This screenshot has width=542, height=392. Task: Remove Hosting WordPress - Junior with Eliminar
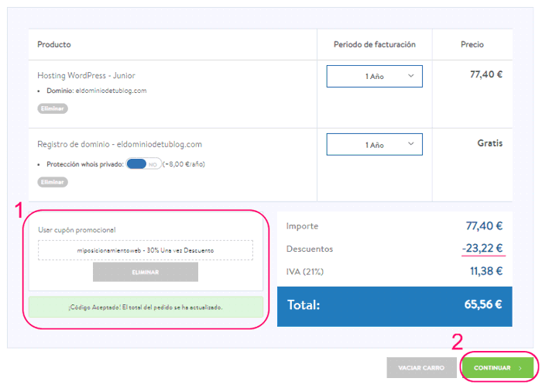click(53, 108)
